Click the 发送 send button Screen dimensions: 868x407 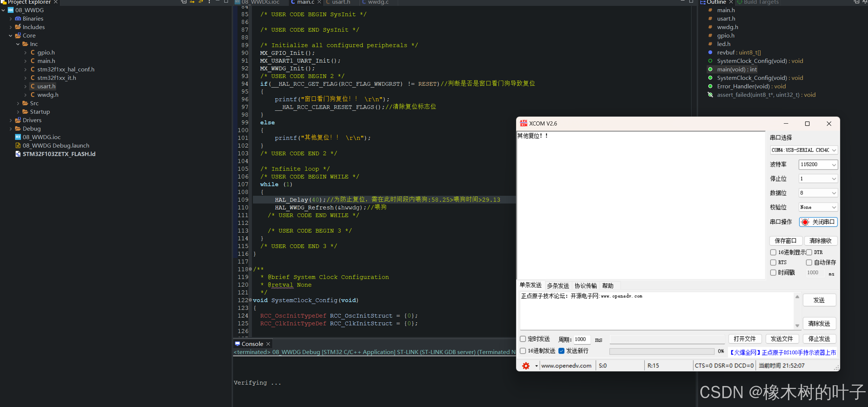819,300
